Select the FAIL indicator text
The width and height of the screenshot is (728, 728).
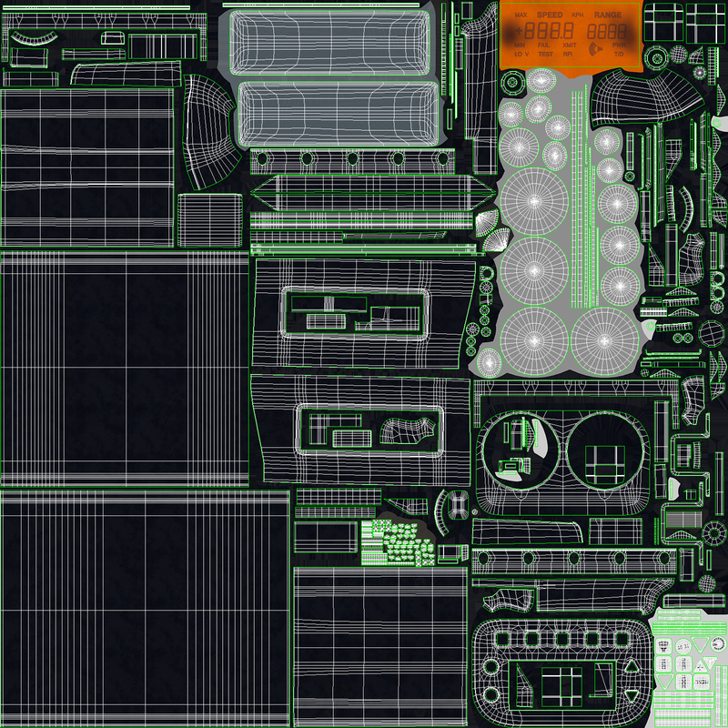[543, 45]
